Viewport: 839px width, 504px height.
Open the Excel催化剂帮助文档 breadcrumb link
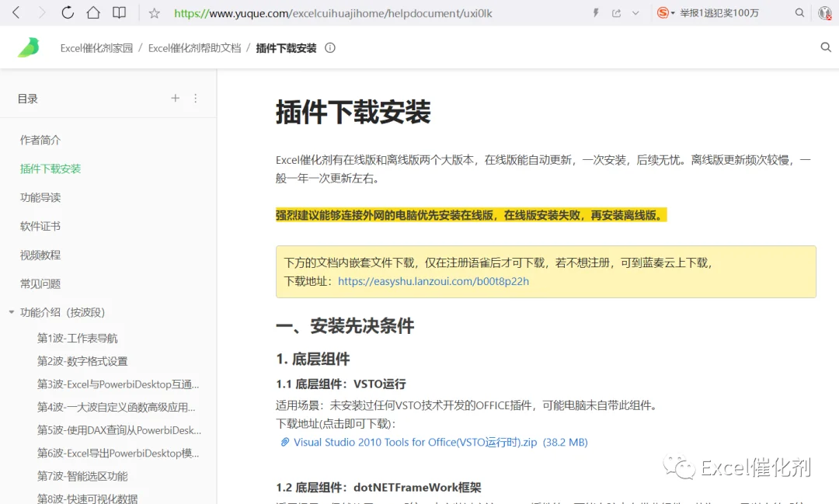[195, 48]
